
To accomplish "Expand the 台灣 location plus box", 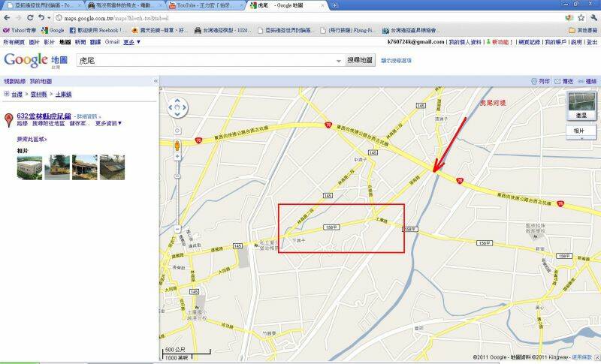I will pyautogui.click(x=6, y=94).
